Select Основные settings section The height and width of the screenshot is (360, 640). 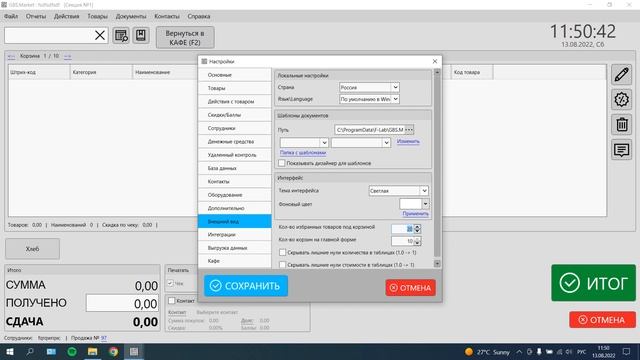coord(235,75)
